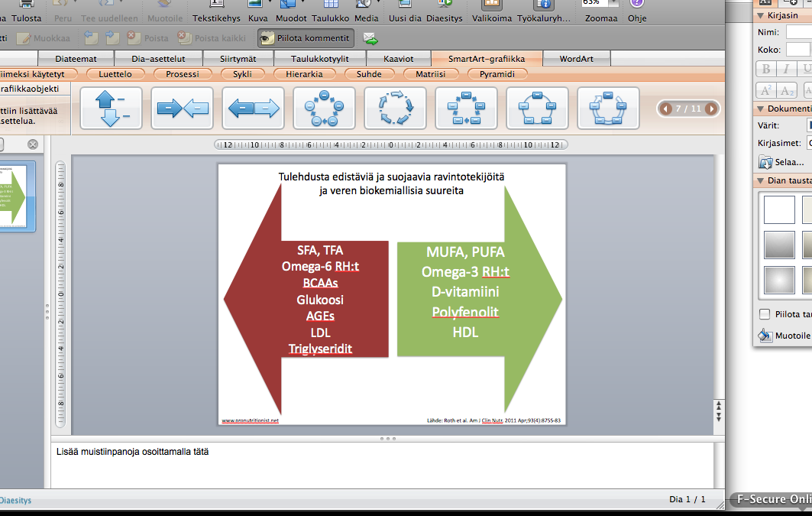Collapse the Dokumentin section
The height and width of the screenshot is (516, 812).
tap(761, 109)
